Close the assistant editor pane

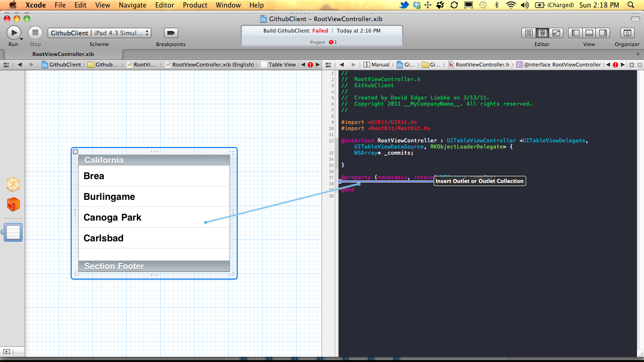click(639, 65)
